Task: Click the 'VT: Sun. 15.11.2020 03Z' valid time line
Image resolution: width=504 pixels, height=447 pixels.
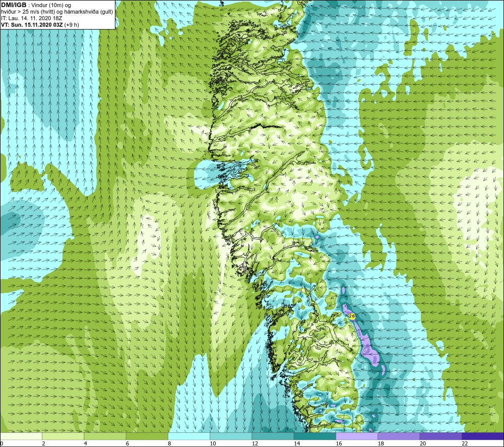Action: [x=40, y=25]
